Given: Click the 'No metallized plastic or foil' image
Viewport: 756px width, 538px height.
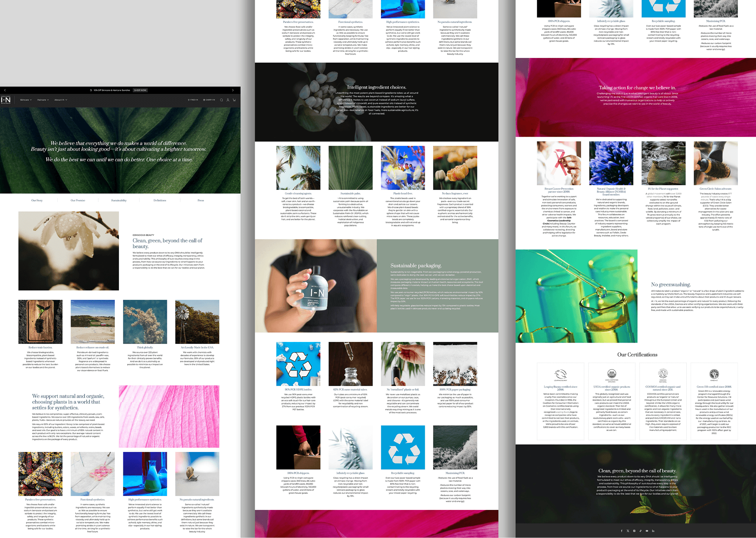Looking at the screenshot, I should (403, 364).
